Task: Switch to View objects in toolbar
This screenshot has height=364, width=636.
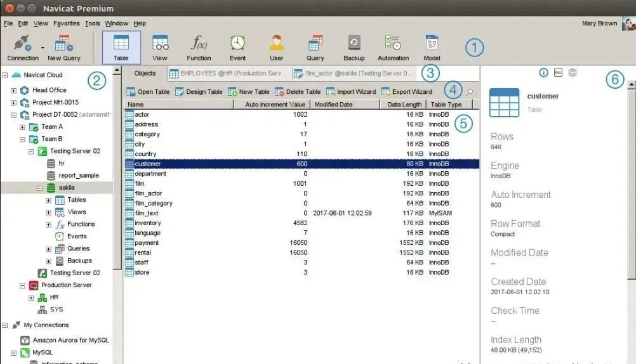Action: (x=160, y=48)
